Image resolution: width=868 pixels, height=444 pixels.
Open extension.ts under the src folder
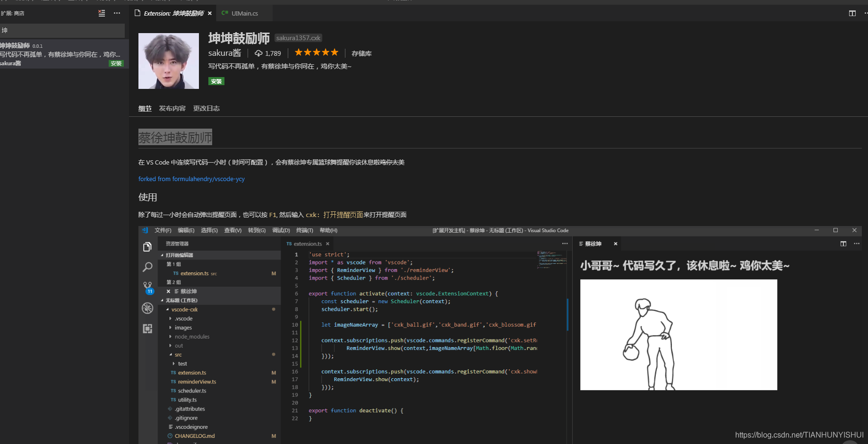[x=192, y=373]
